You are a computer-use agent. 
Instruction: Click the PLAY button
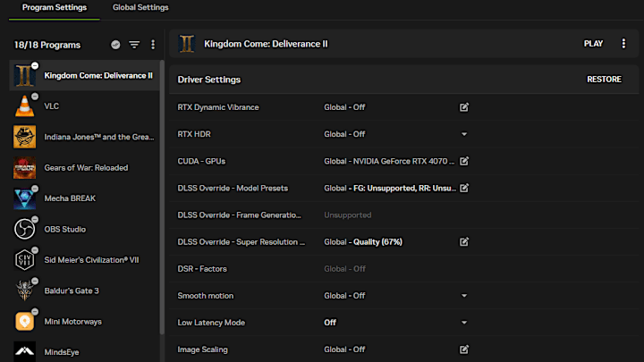point(593,44)
